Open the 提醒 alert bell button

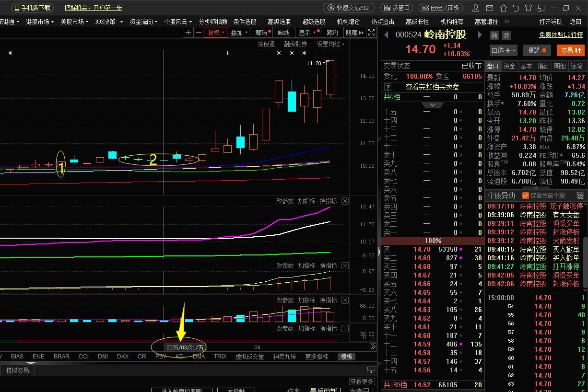click(x=537, y=50)
